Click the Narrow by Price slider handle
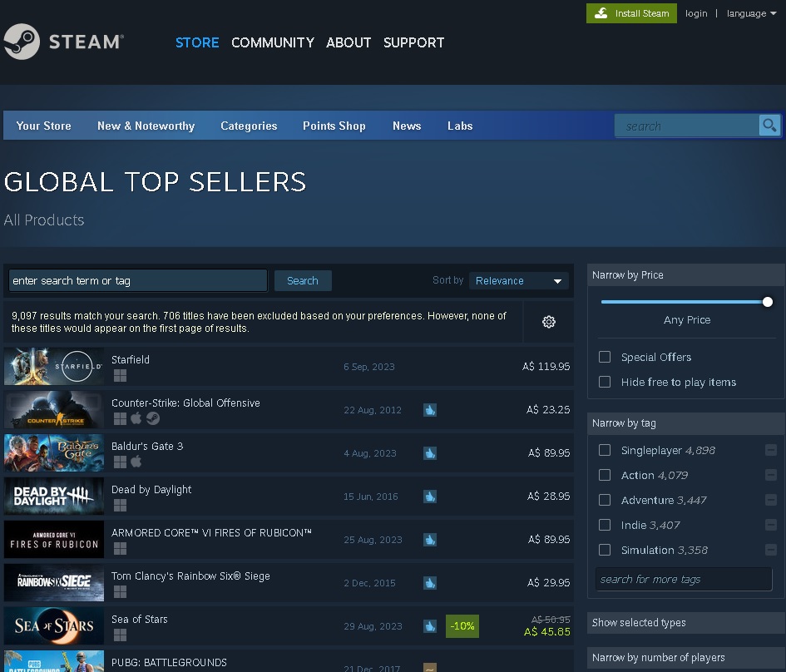The height and width of the screenshot is (672, 786). click(x=767, y=302)
